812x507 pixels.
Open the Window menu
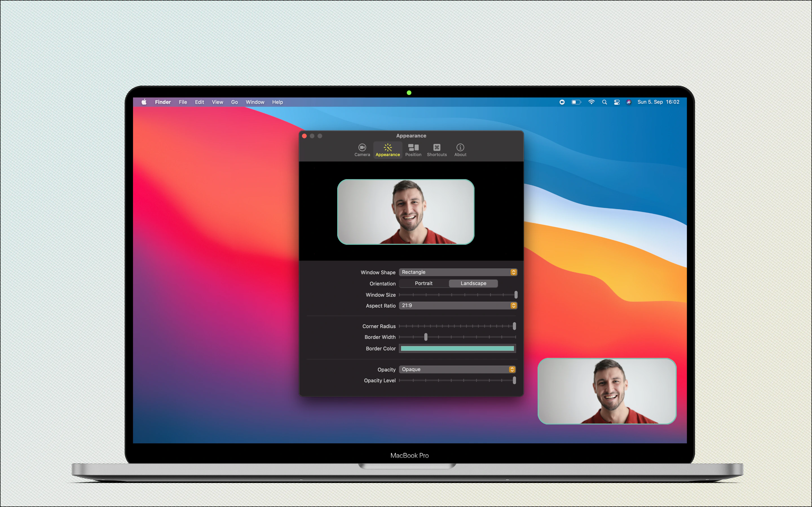[255, 102]
